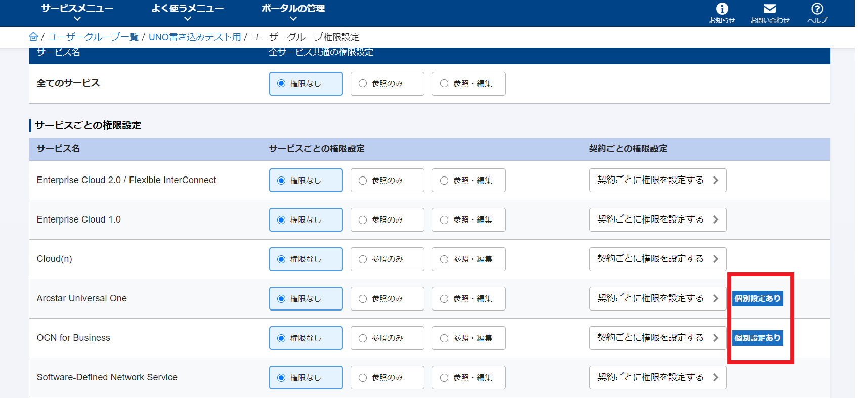The height and width of the screenshot is (398, 868).
Task: Expand the ポータルの管理 menu
Action: pos(293,13)
